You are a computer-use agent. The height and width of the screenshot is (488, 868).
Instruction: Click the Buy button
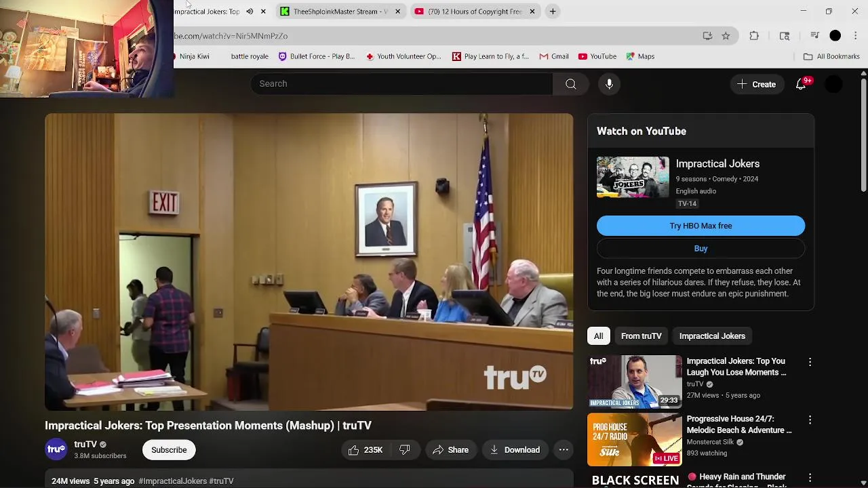click(x=701, y=249)
